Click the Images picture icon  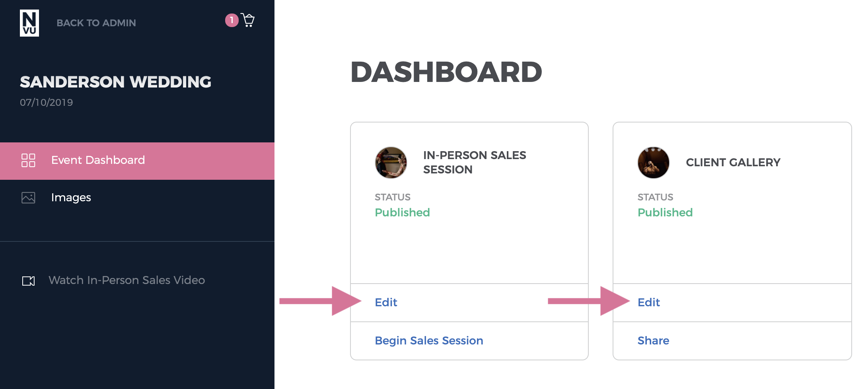(x=28, y=198)
